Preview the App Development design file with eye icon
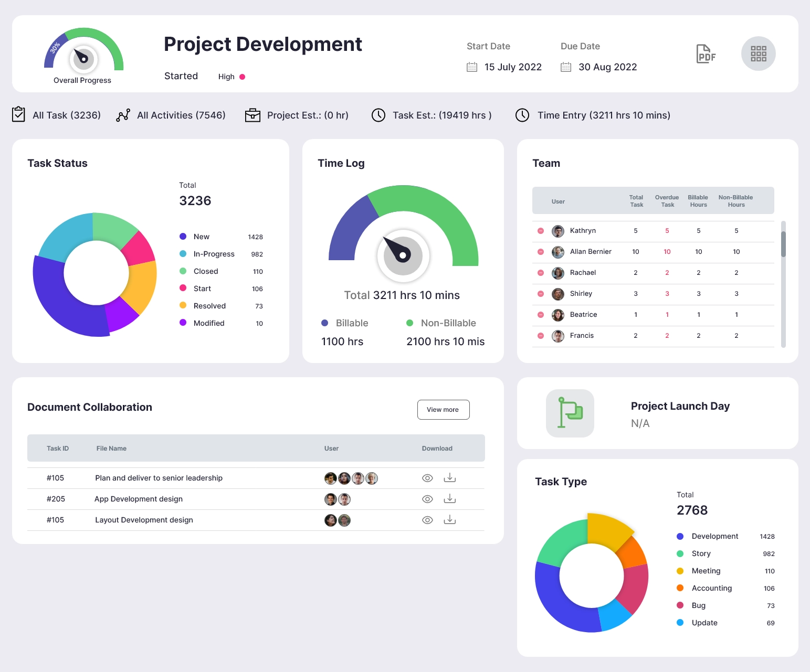Screen dimensions: 810x672 click(x=428, y=499)
